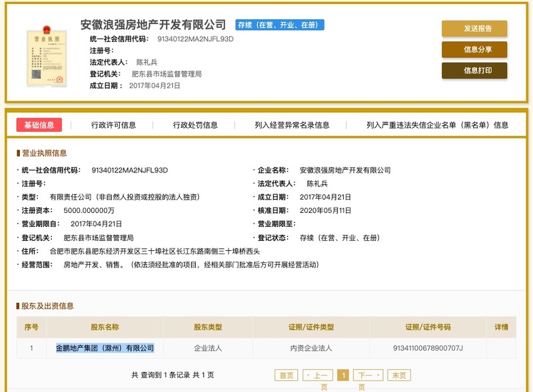The height and width of the screenshot is (392, 533).
Task: Select page number 1 in pagination
Action: (343, 375)
